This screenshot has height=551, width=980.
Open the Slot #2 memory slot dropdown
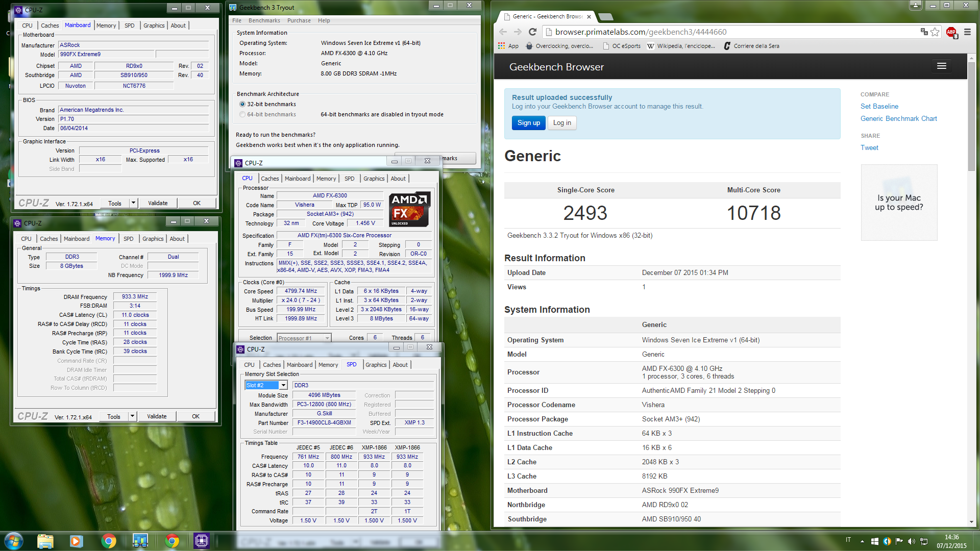coord(283,385)
